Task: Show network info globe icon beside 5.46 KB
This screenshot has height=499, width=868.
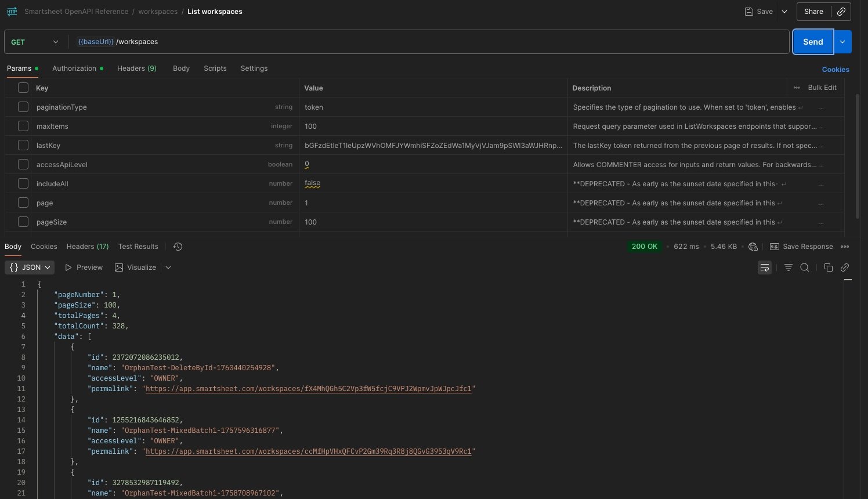Action: pos(753,247)
